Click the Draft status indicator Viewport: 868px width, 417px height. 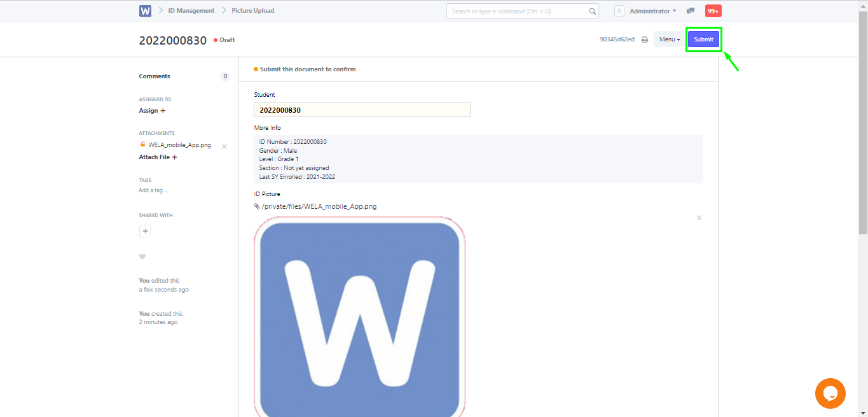pos(224,40)
